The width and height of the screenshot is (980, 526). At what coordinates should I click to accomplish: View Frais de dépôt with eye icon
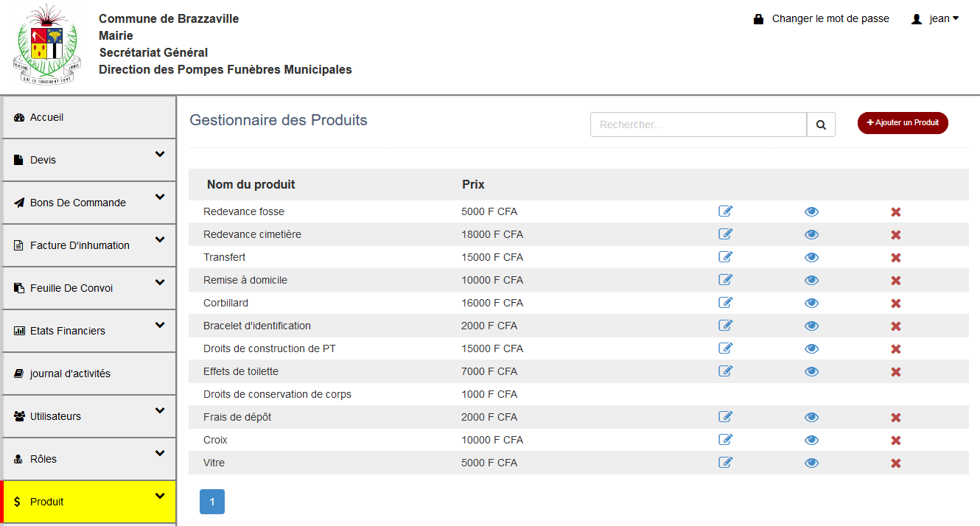point(811,418)
